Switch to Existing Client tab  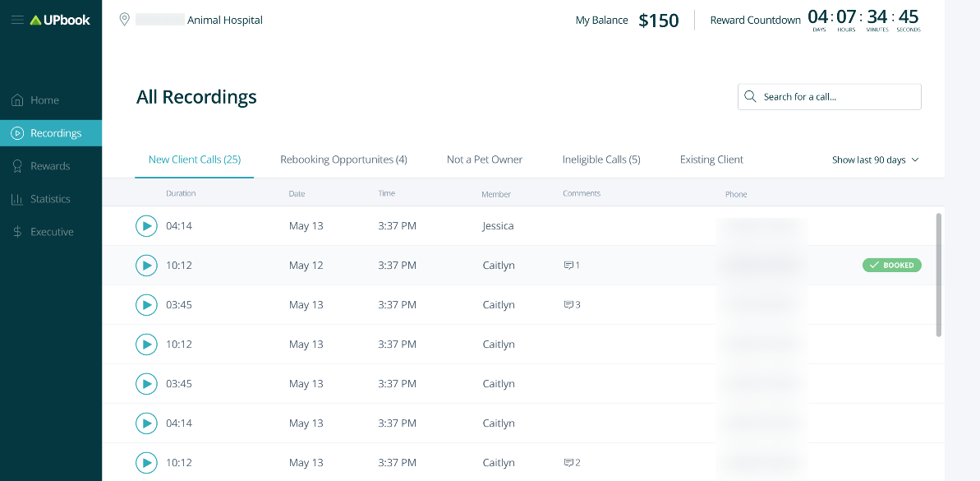pyautogui.click(x=711, y=160)
